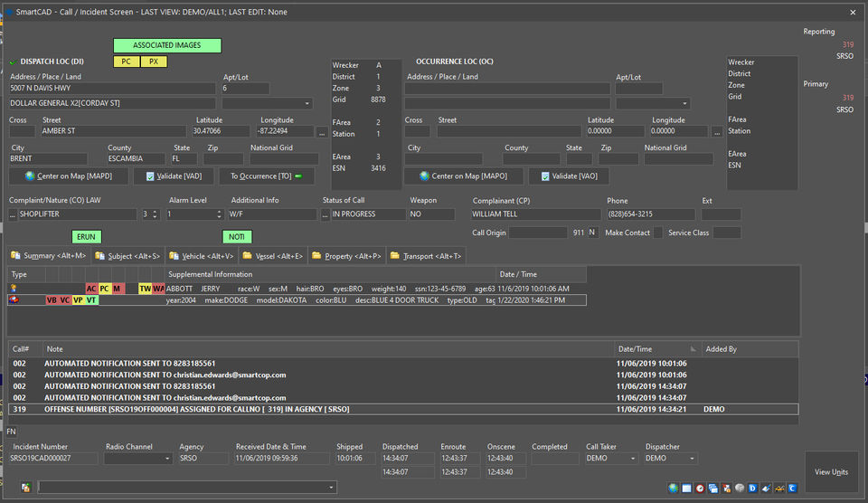
Task: Click the View Units button
Action: (831, 472)
